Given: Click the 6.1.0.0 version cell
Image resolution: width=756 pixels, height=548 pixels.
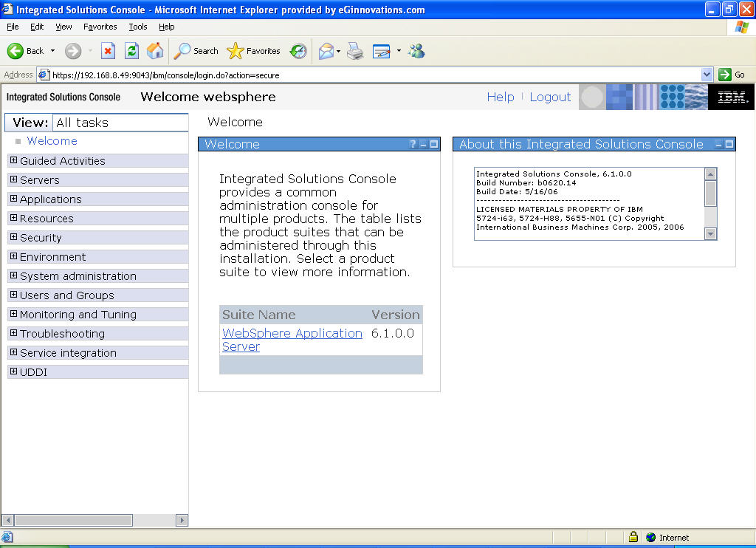Looking at the screenshot, I should click(x=393, y=333).
